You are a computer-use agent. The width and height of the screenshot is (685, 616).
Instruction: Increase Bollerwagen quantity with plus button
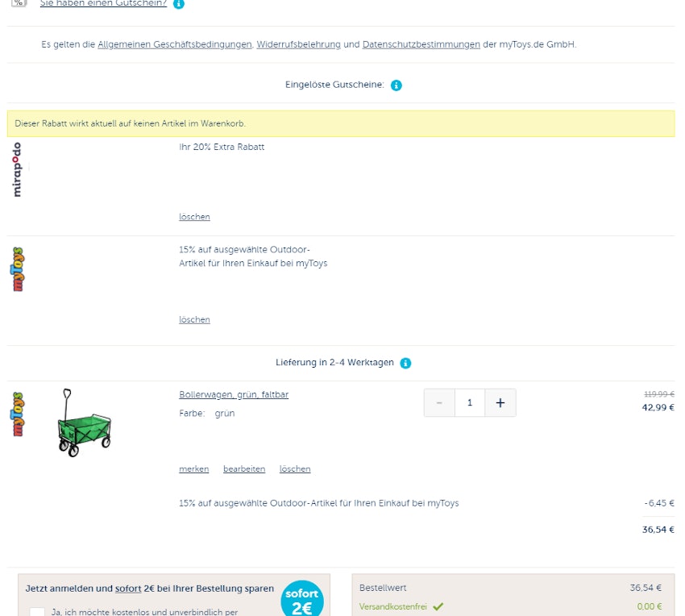(500, 403)
